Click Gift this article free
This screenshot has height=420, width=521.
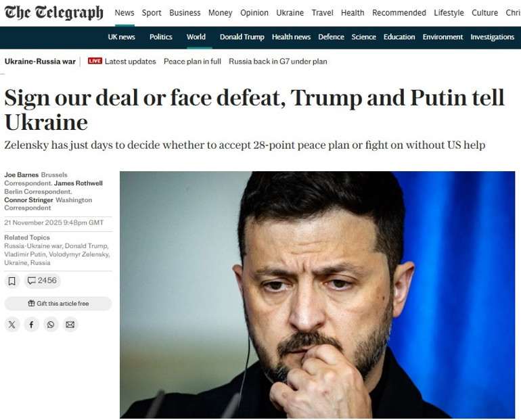click(58, 304)
